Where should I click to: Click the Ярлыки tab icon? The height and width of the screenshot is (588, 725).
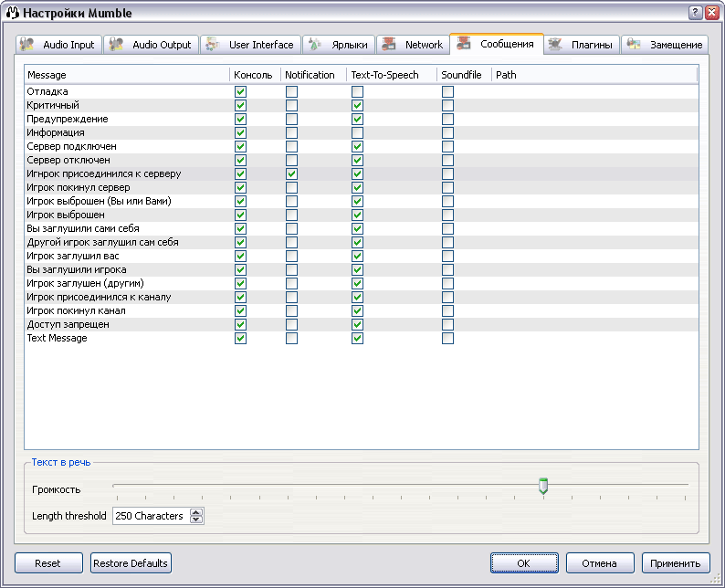(315, 45)
